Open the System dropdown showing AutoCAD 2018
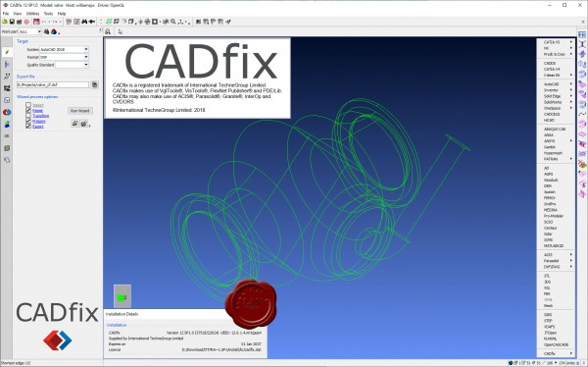The height and width of the screenshot is (367, 588). [x=64, y=49]
